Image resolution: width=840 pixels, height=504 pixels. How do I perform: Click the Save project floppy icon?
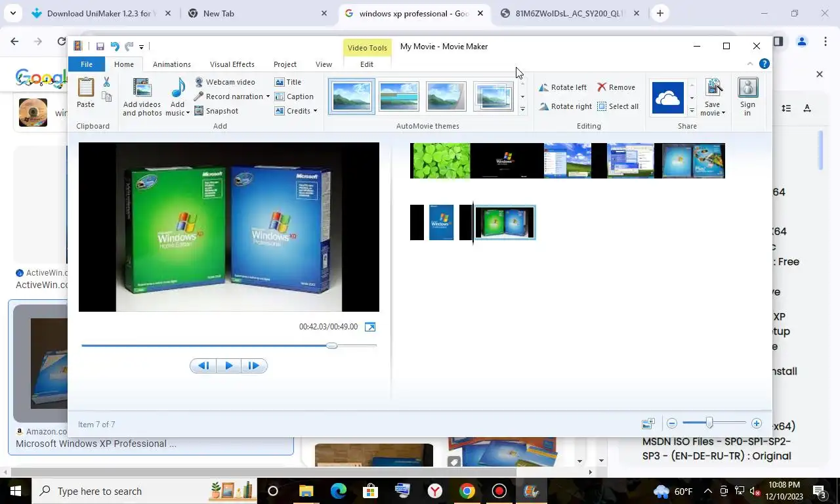click(100, 46)
